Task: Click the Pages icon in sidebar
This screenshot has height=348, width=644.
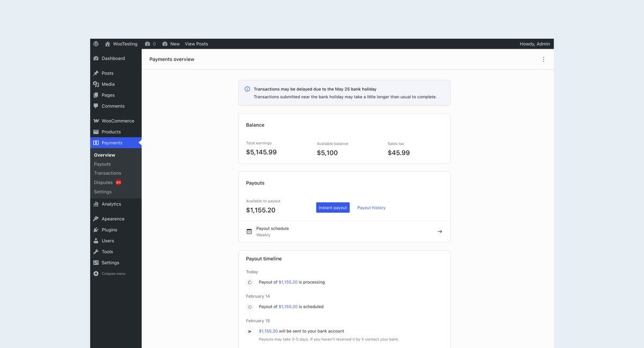Action: [x=96, y=95]
